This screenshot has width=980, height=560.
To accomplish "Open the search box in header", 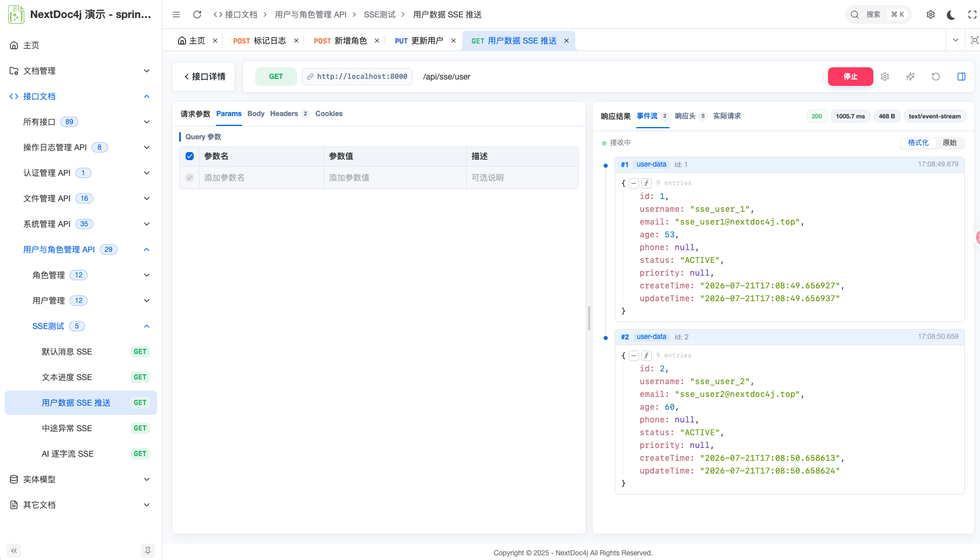I will click(x=878, y=15).
